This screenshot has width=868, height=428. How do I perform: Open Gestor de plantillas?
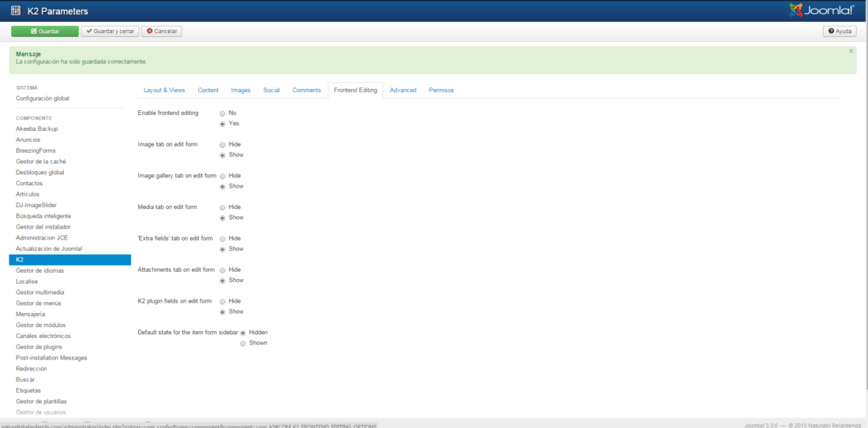click(x=42, y=401)
